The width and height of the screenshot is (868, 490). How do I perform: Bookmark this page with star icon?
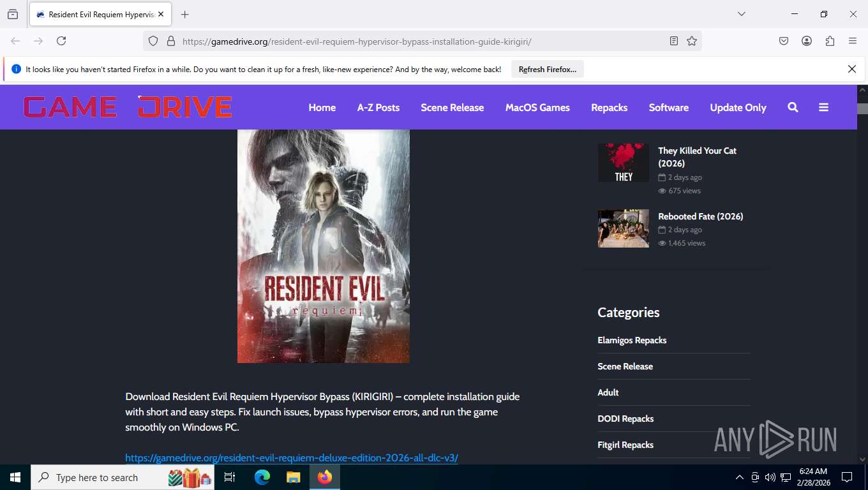tap(692, 41)
